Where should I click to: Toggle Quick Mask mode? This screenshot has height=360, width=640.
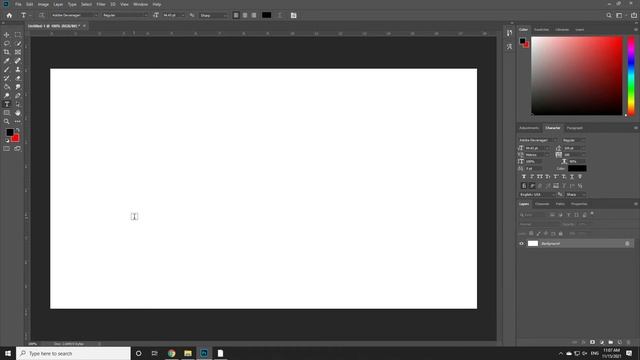point(7,149)
